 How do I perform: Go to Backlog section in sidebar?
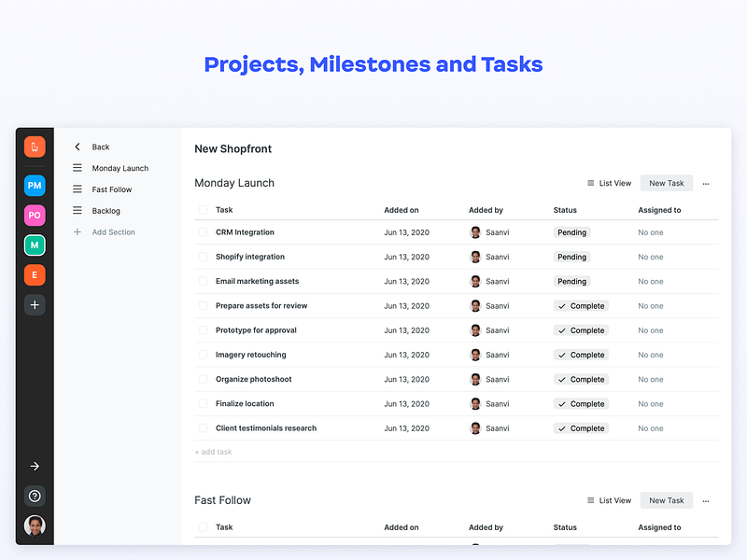106,211
